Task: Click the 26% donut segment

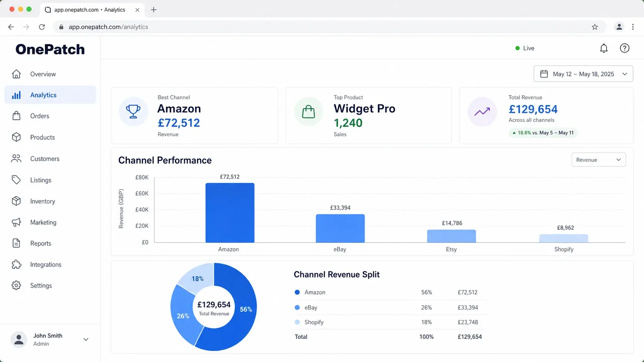Action: coord(184,316)
